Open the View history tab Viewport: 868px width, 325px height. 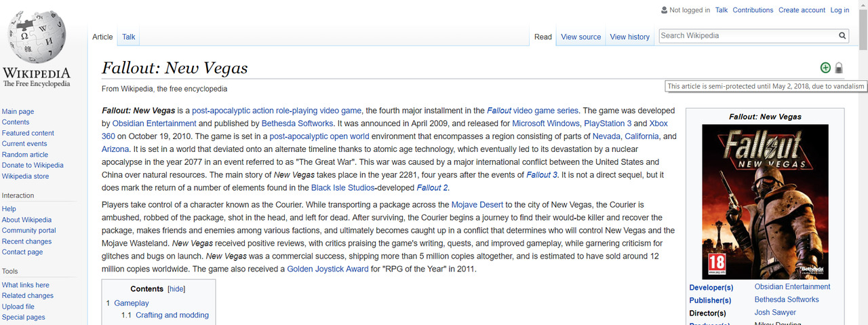[629, 37]
